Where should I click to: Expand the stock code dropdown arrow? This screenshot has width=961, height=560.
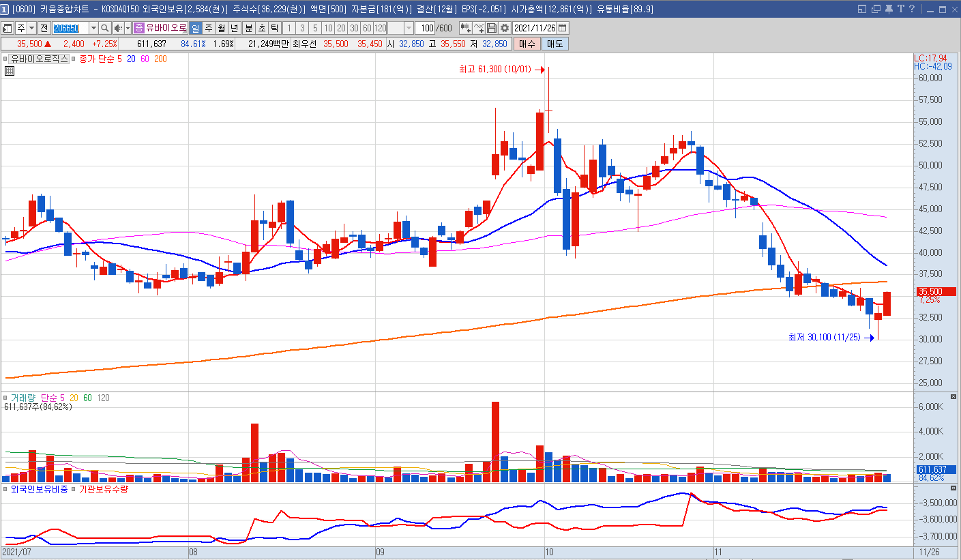pos(93,28)
